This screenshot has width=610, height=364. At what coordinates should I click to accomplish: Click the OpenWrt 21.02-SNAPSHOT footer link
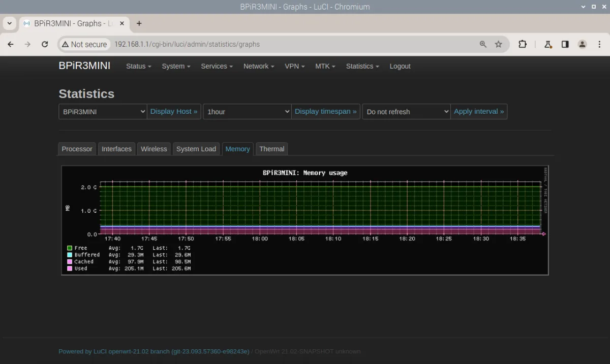click(x=308, y=351)
